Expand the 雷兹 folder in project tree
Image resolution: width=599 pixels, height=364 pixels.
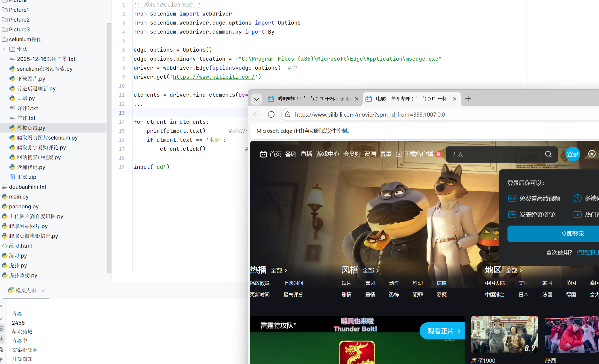[4, 49]
